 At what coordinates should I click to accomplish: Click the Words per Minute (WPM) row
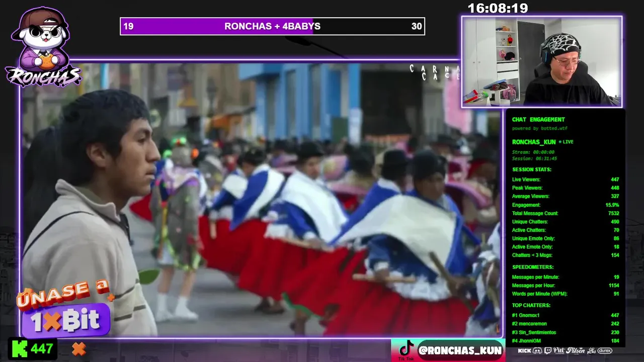coord(566,294)
